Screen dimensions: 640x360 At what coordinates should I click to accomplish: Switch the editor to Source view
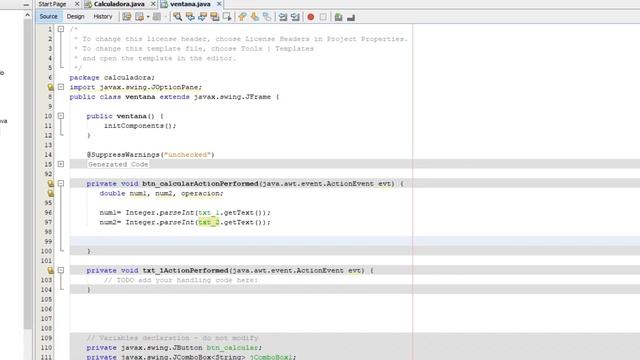click(x=49, y=17)
